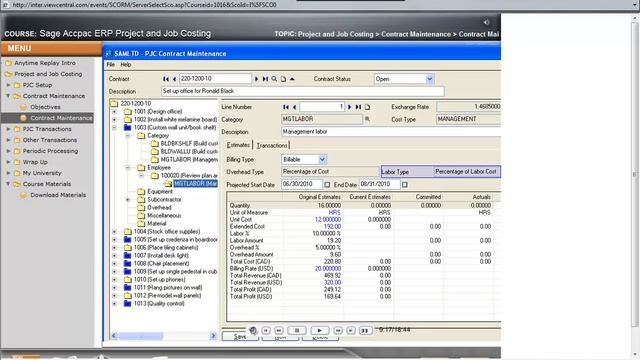Rewind the tutorial video
The height and width of the screenshot is (360, 640).
click(x=279, y=330)
